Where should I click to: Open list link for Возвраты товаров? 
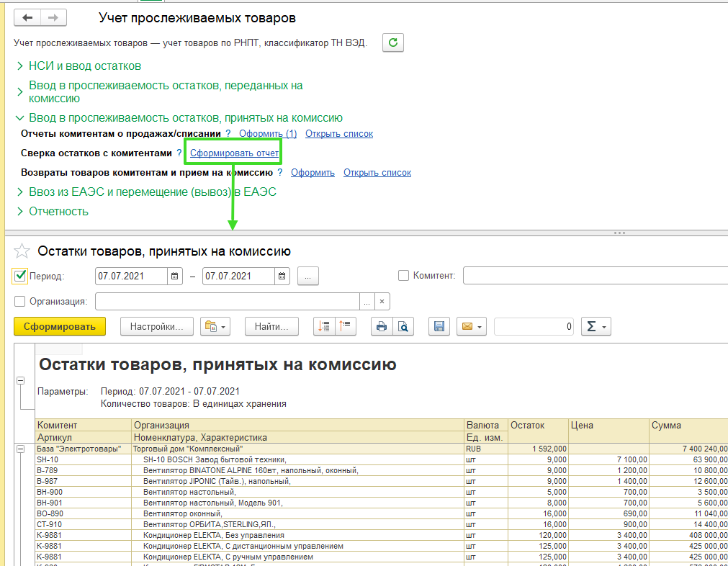pos(377,173)
